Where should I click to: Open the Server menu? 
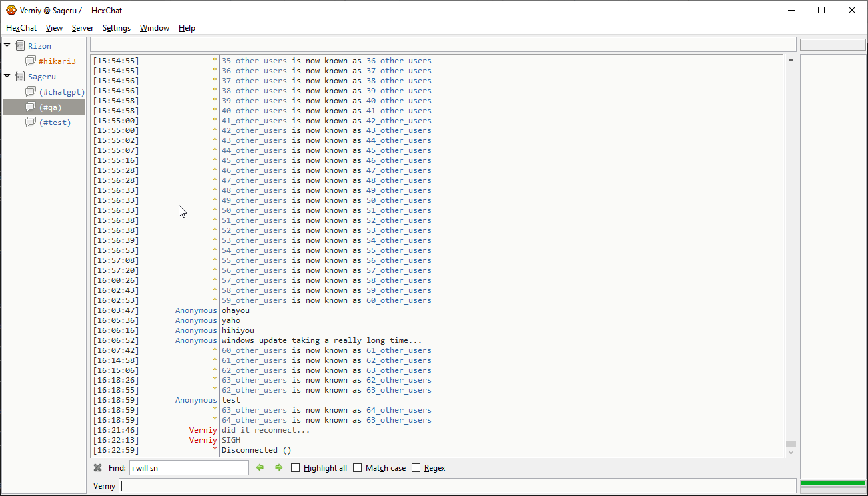pos(83,28)
